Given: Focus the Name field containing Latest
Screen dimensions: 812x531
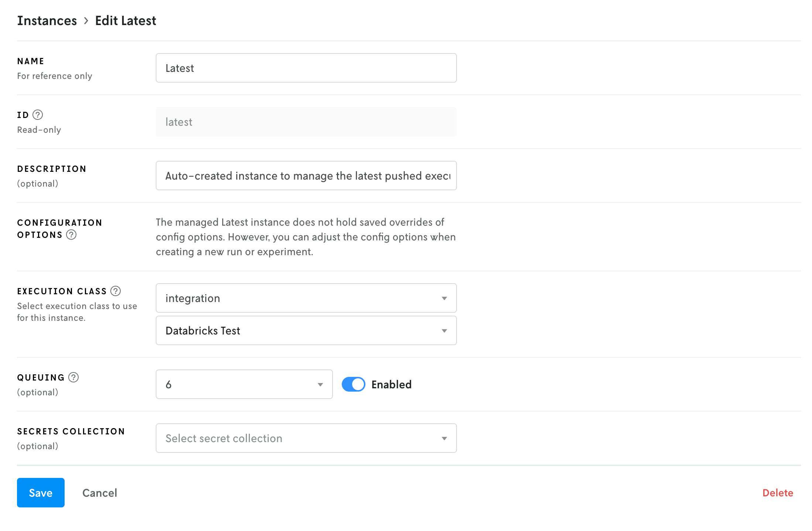Looking at the screenshot, I should pos(306,68).
